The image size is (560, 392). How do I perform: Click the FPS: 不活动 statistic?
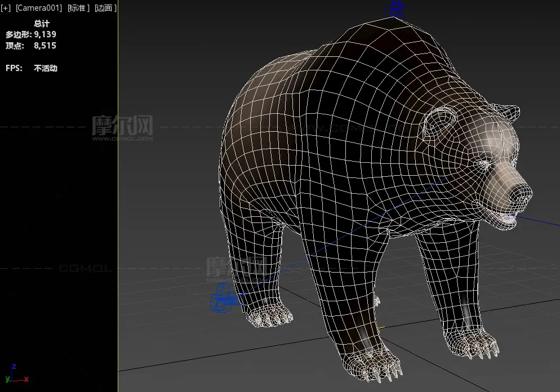[32, 68]
